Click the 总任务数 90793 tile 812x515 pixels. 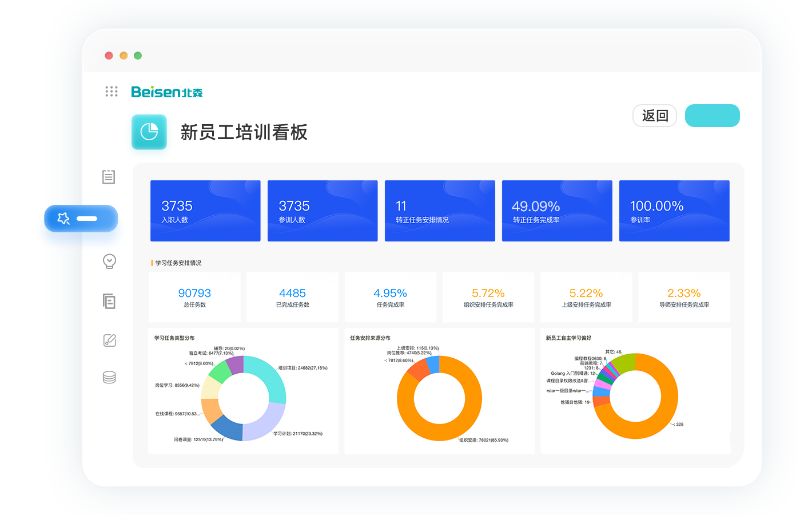click(x=194, y=298)
